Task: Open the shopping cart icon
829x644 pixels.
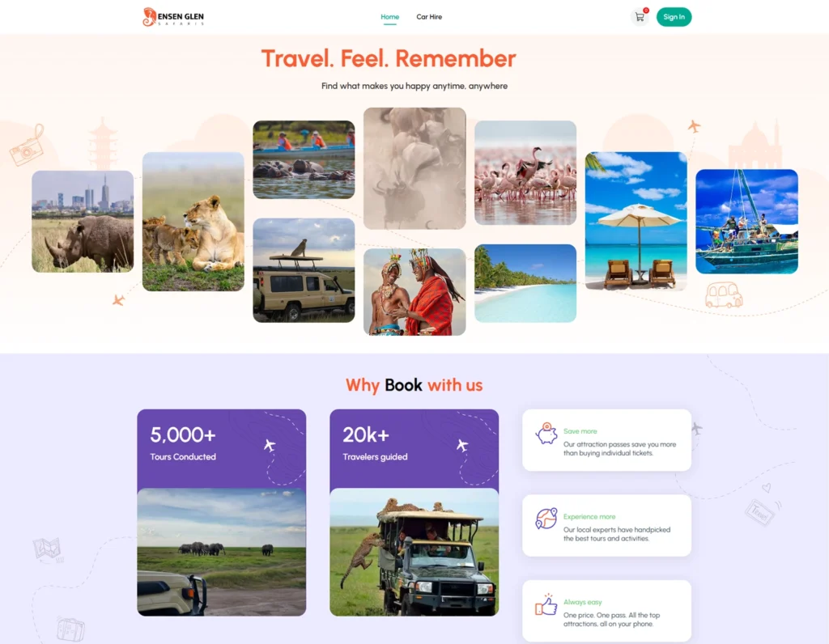Action: 640,17
